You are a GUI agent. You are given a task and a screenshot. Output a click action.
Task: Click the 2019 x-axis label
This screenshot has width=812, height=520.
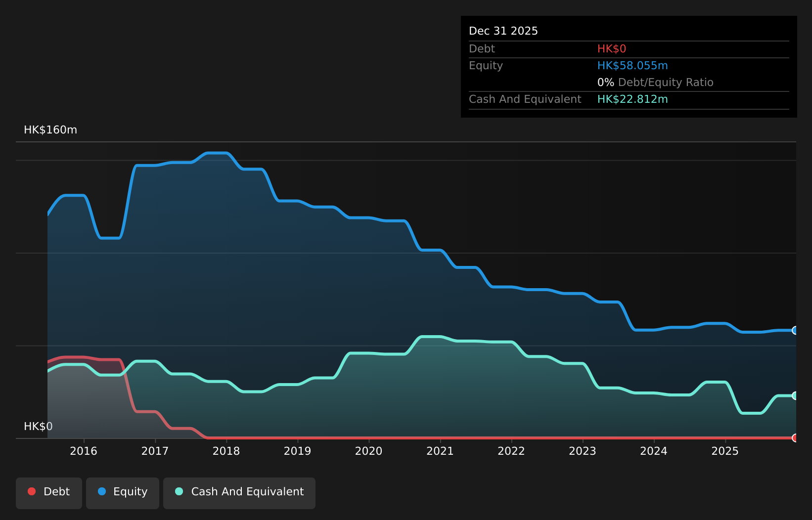tap(297, 451)
